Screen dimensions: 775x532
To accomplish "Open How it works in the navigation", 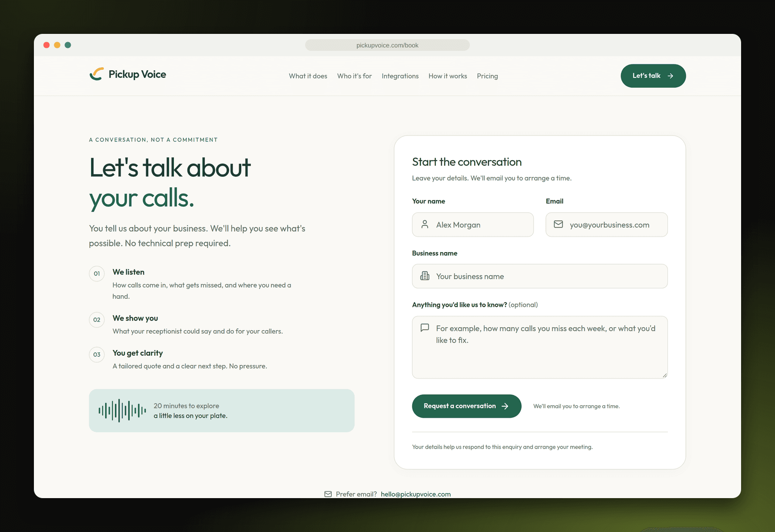I will point(448,76).
